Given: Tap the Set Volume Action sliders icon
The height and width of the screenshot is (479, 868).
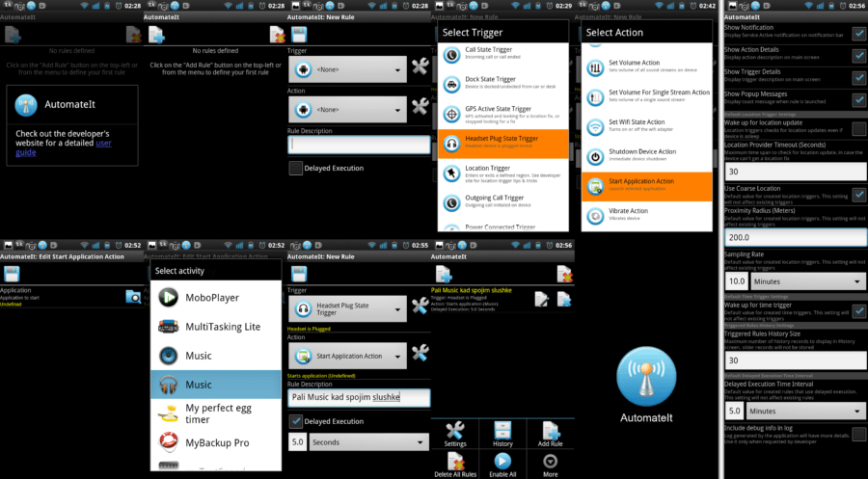Looking at the screenshot, I should tap(595, 68).
